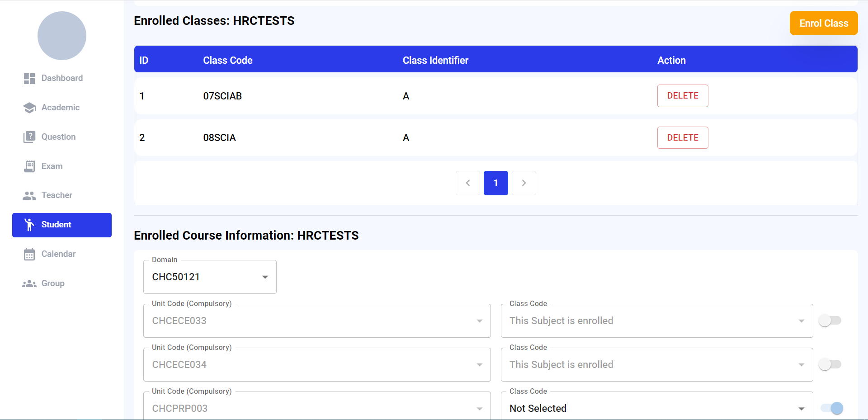The height and width of the screenshot is (420, 868).
Task: Click the Teacher people icon in sidebar
Action: [x=29, y=196]
